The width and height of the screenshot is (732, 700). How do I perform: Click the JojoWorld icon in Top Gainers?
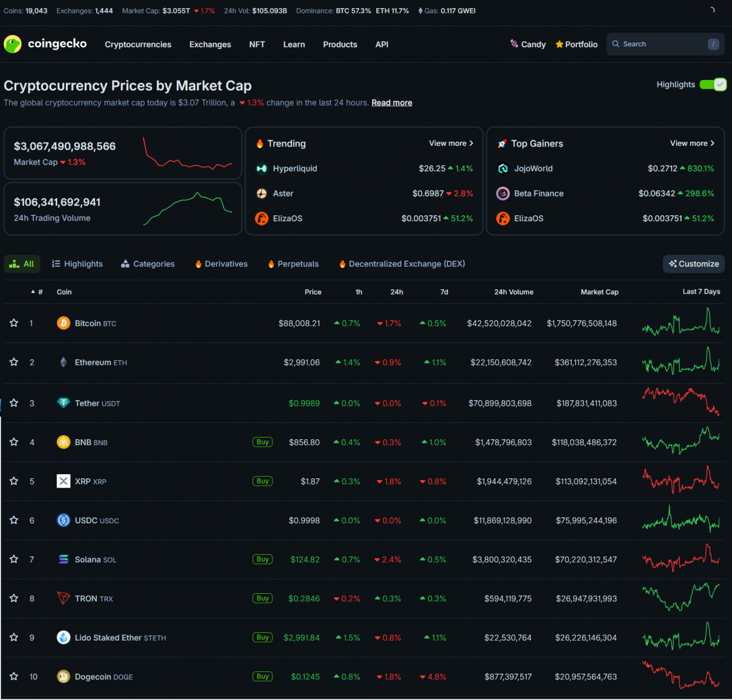tap(503, 169)
